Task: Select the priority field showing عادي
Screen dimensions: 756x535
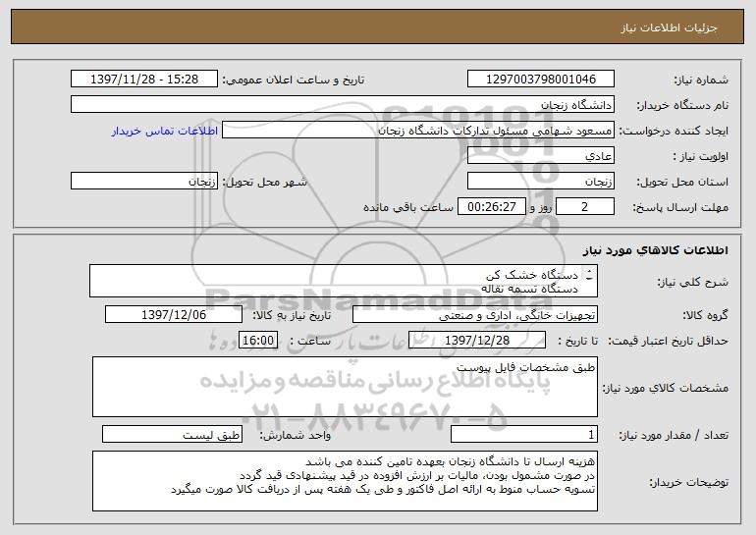Action: [x=540, y=156]
